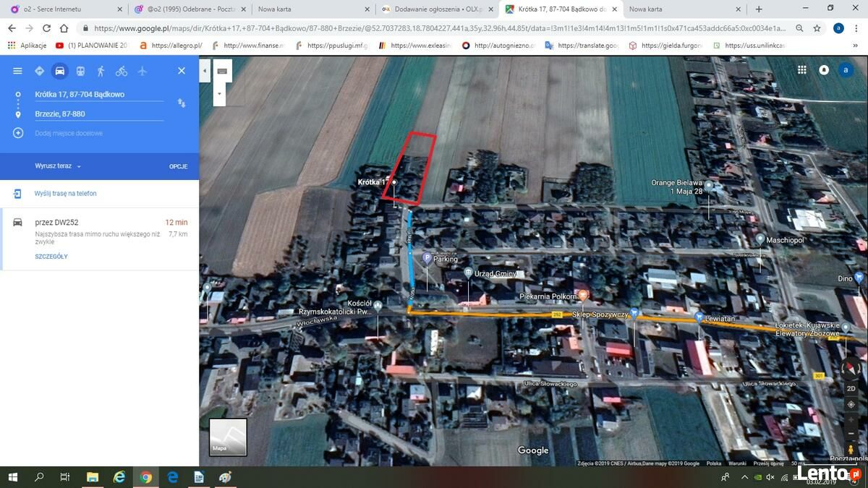Open Google apps grid

click(802, 70)
